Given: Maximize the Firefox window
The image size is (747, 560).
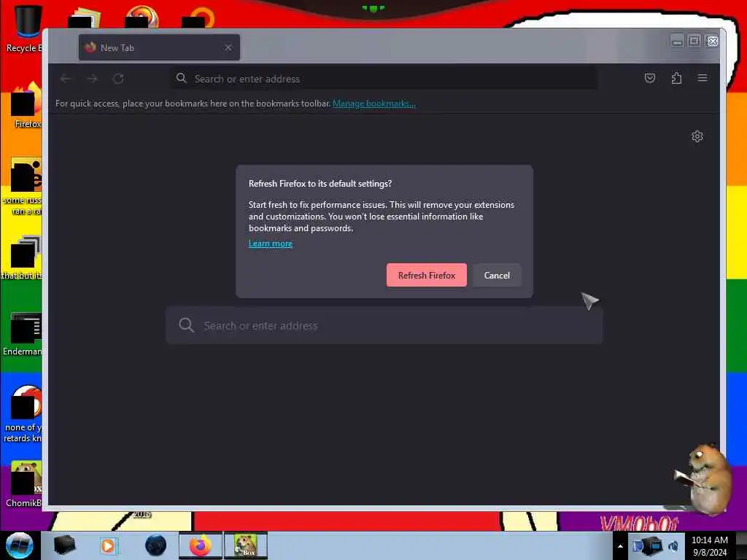Looking at the screenshot, I should (x=694, y=42).
